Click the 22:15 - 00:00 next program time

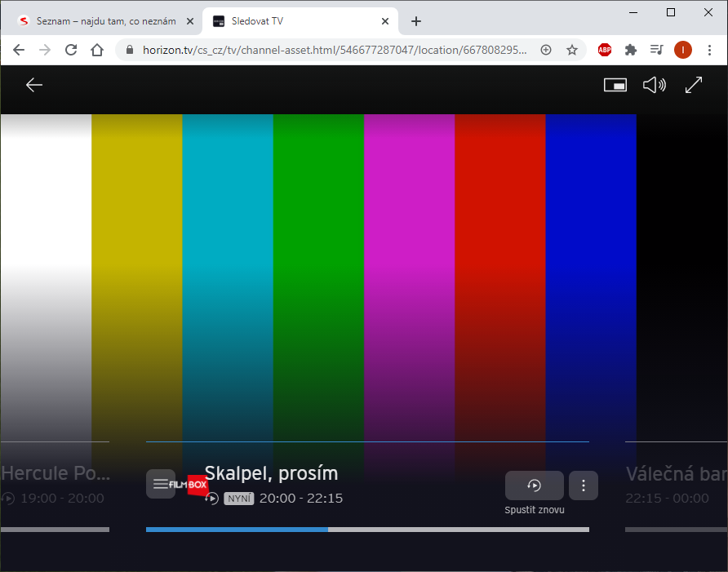[667, 499]
